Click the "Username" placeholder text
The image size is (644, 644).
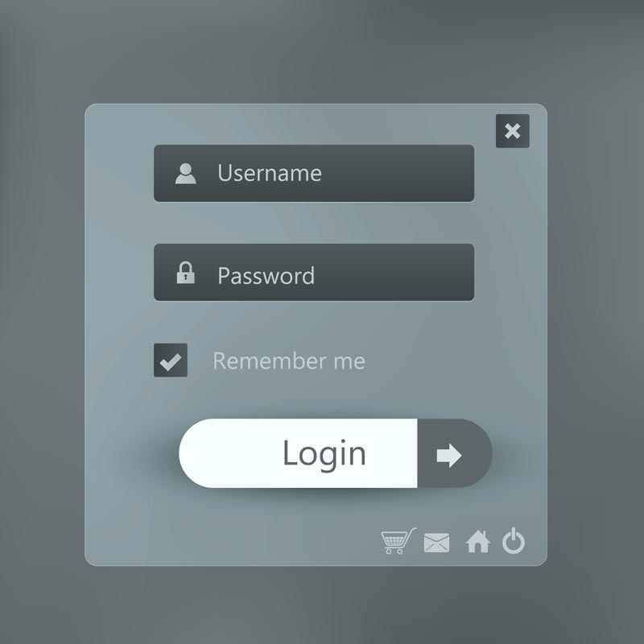tap(270, 173)
